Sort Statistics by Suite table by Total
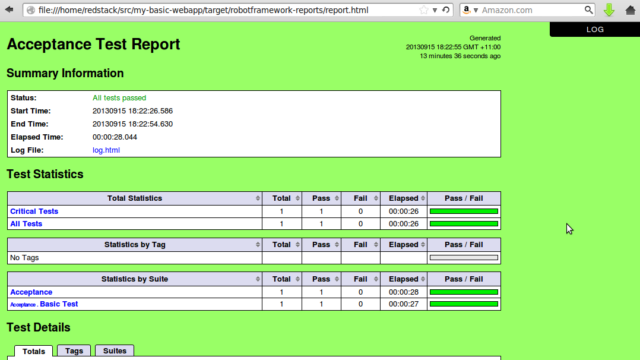640x360 pixels. [x=282, y=279]
